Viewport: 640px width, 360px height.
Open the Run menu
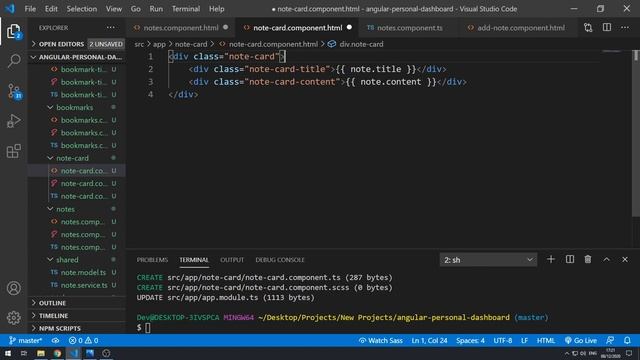tap(156, 9)
